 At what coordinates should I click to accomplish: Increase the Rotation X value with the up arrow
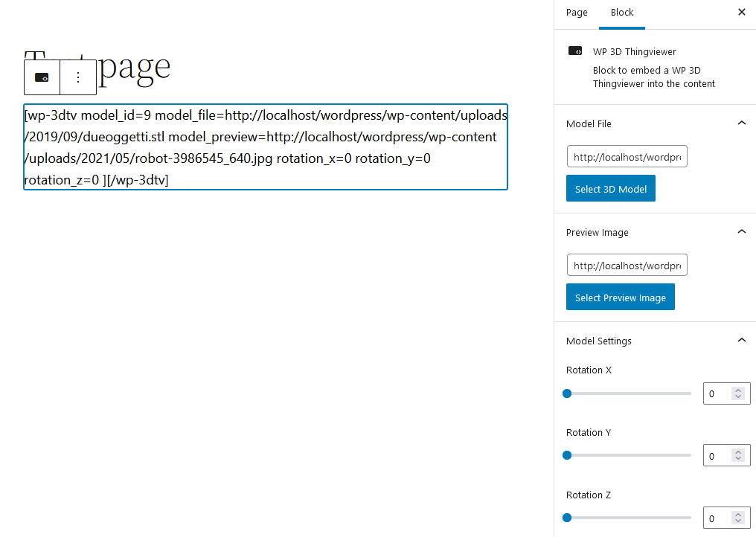(x=738, y=390)
